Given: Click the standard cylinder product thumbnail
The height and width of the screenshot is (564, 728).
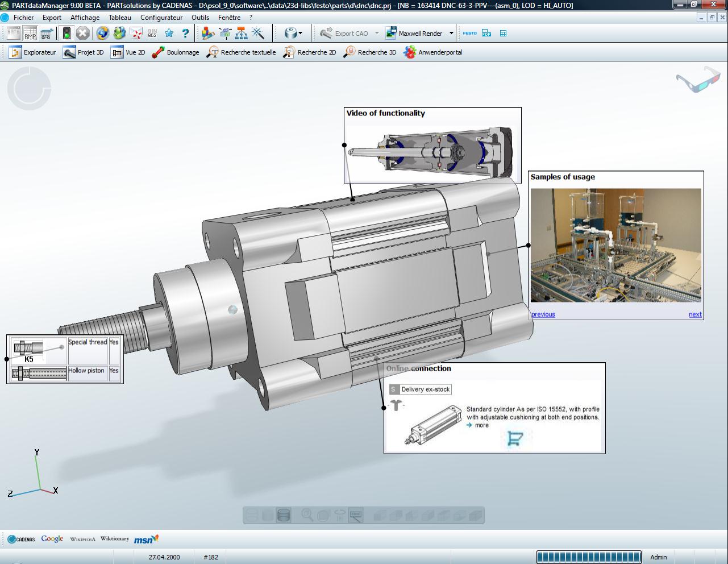Looking at the screenshot, I should pos(433,425).
